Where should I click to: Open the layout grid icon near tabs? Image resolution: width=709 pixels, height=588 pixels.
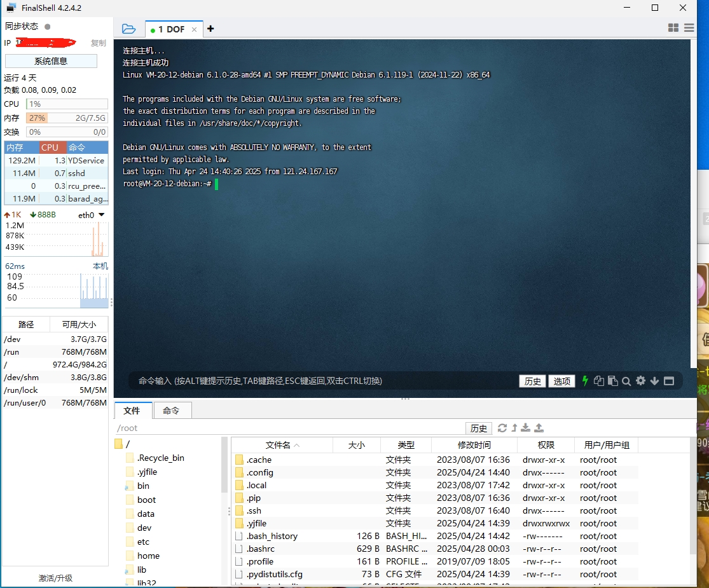(673, 28)
